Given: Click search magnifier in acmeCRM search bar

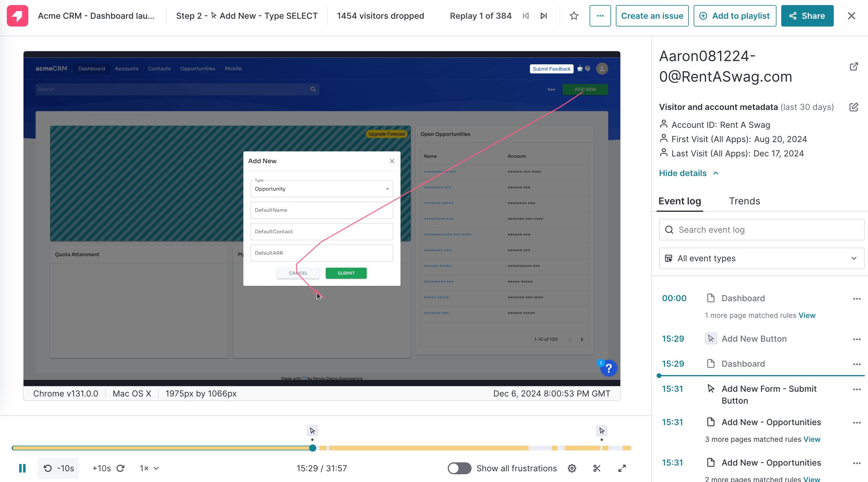Looking at the screenshot, I should click(313, 89).
